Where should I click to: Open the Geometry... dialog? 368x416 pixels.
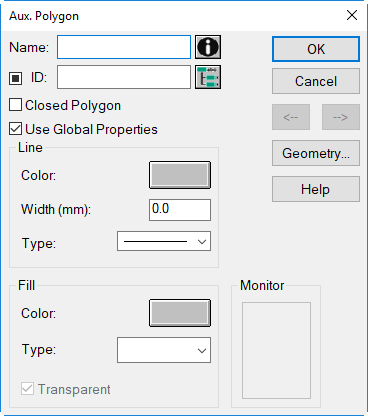[x=316, y=153]
